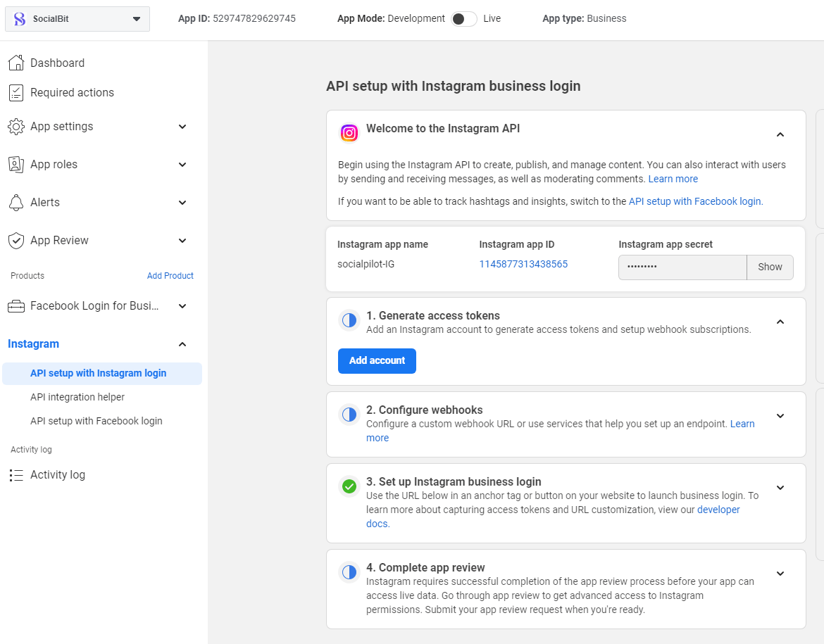This screenshot has height=644, width=824.
Task: Click the Instagram app secret masked field
Action: [682, 267]
